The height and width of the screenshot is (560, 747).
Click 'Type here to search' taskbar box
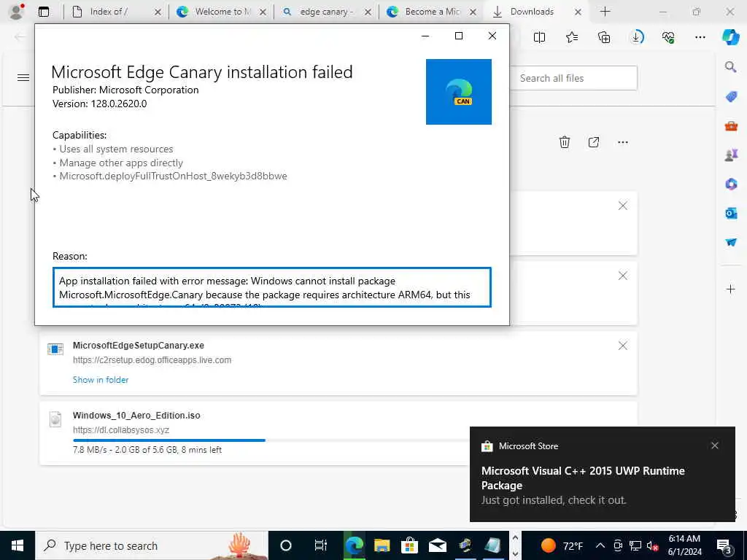[152, 545]
